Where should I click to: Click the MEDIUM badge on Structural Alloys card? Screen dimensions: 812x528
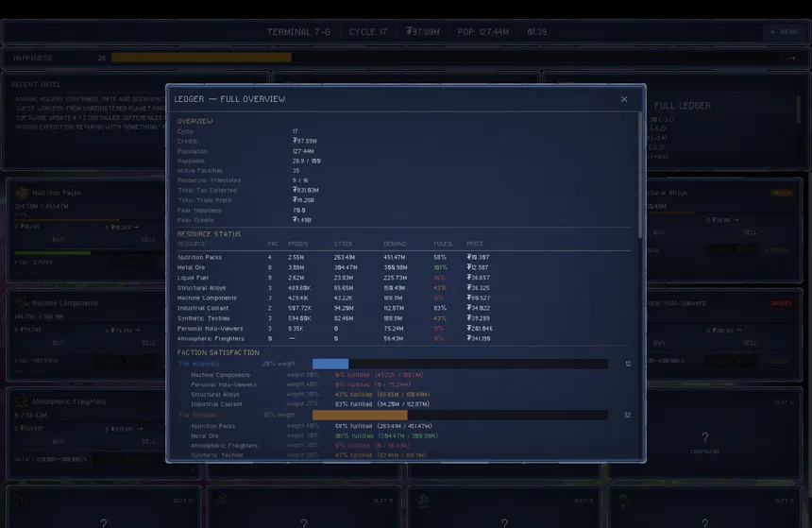point(782,194)
